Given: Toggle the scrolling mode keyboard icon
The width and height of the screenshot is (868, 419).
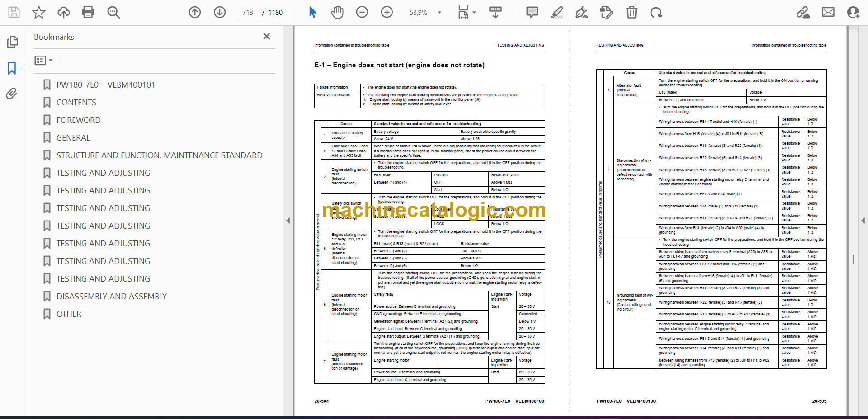Looking at the screenshot, I should click(x=495, y=12).
